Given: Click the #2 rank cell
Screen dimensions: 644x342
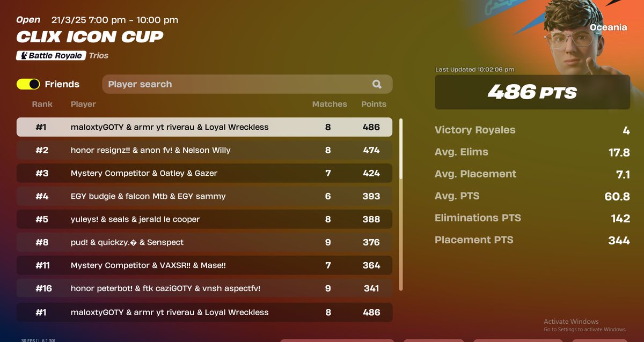Looking at the screenshot, I should [42, 150].
